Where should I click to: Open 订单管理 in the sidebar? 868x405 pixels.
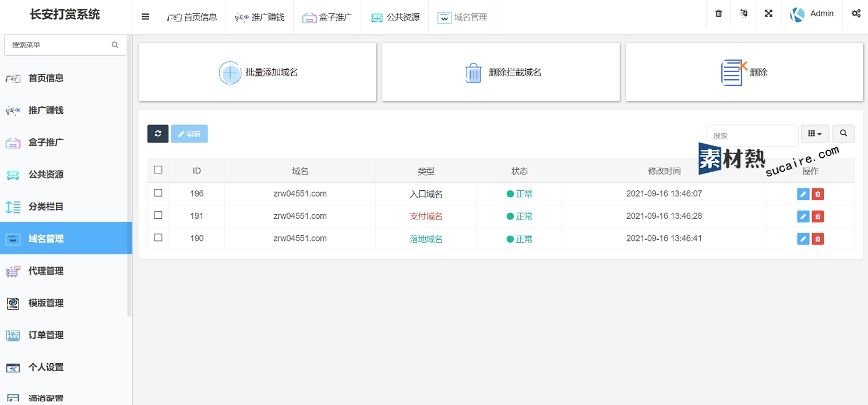tap(66, 335)
